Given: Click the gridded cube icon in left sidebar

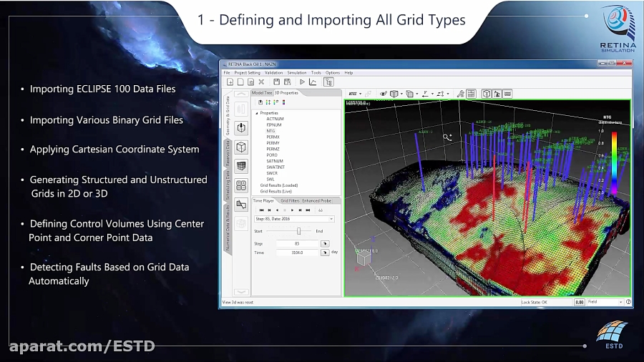Looking at the screenshot, I should pos(242,166).
